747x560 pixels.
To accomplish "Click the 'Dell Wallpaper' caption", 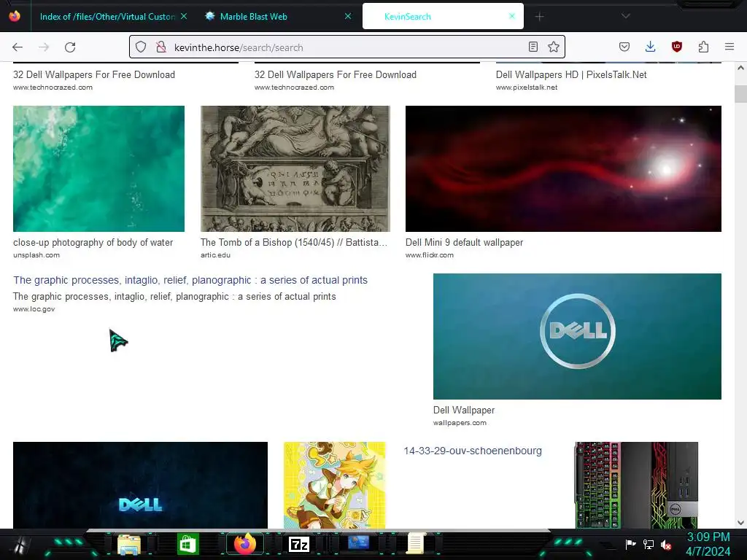I will (463, 410).
